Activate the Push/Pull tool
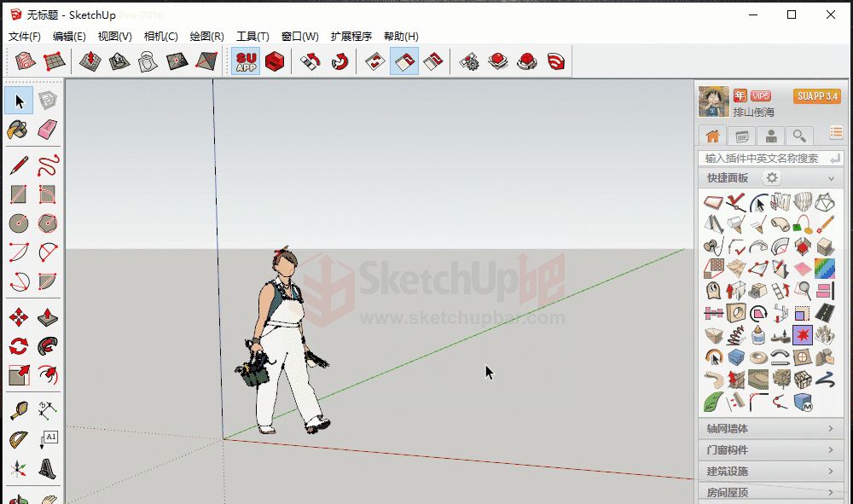The image size is (853, 504). click(x=48, y=317)
